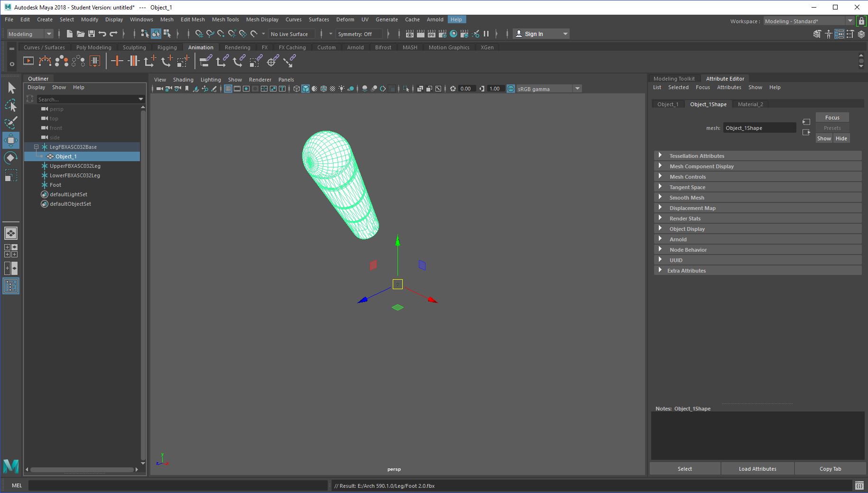This screenshot has width=868, height=493.
Task: Click the Open Scene folder icon
Action: coord(81,34)
